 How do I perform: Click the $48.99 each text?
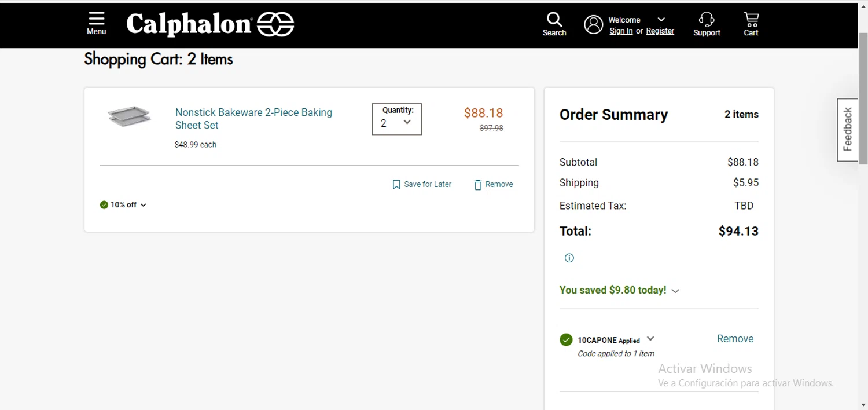coord(196,145)
